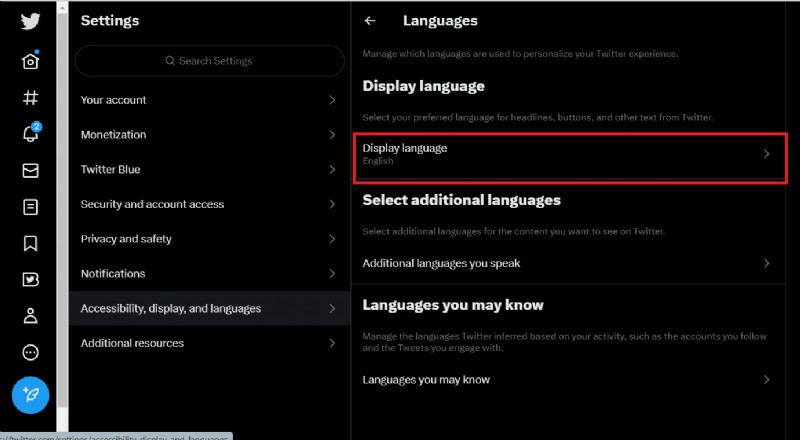The width and height of the screenshot is (800, 440).
Task: Click the Select additional languages heading
Action: (x=461, y=200)
